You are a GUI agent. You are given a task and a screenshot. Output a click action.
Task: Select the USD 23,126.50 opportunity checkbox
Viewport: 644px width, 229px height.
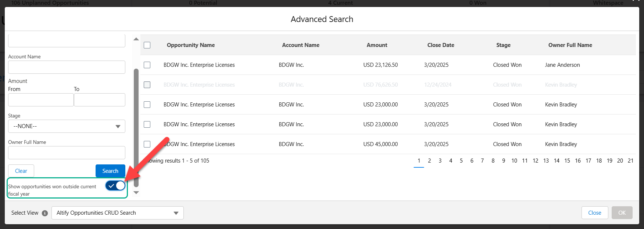click(147, 65)
